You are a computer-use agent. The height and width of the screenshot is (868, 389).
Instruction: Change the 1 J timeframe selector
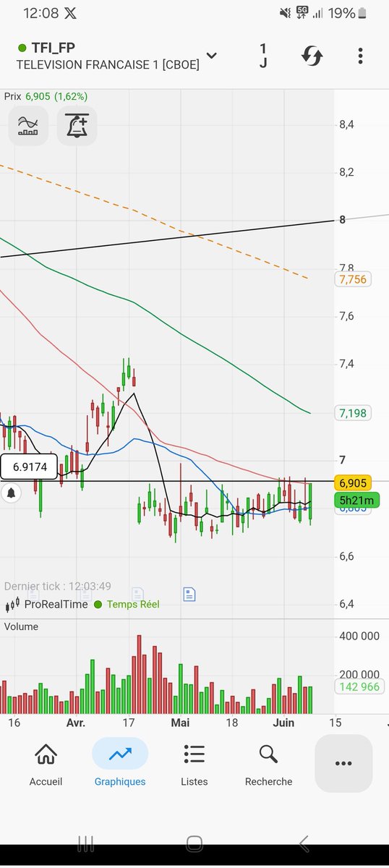pyautogui.click(x=263, y=56)
